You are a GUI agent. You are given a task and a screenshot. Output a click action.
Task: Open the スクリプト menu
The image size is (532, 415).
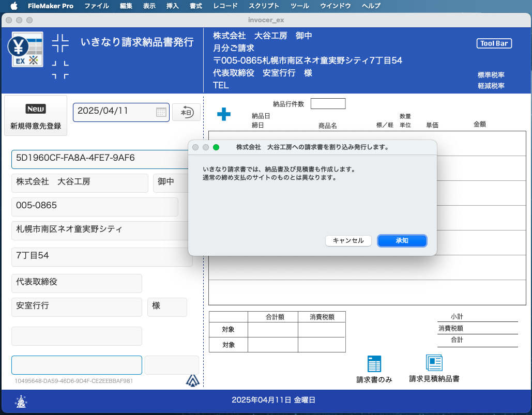(x=264, y=6)
